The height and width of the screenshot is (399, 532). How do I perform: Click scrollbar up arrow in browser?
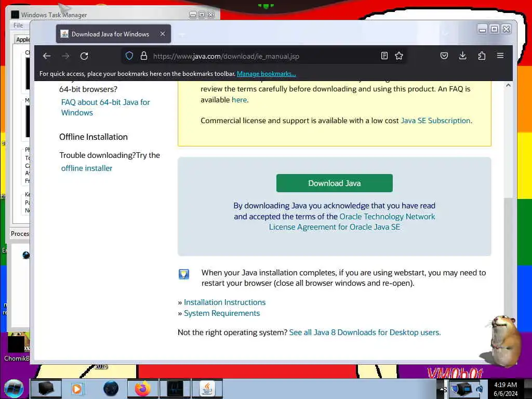[508, 85]
